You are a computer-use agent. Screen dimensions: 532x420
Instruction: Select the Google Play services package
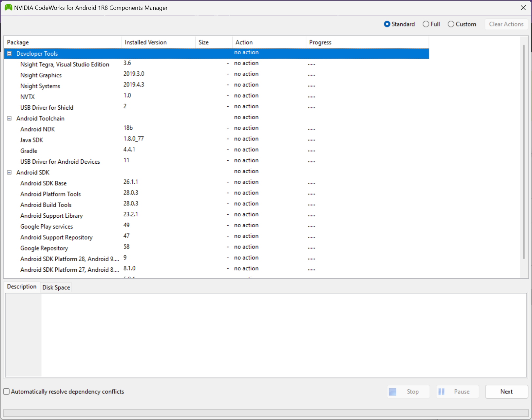pos(47,227)
